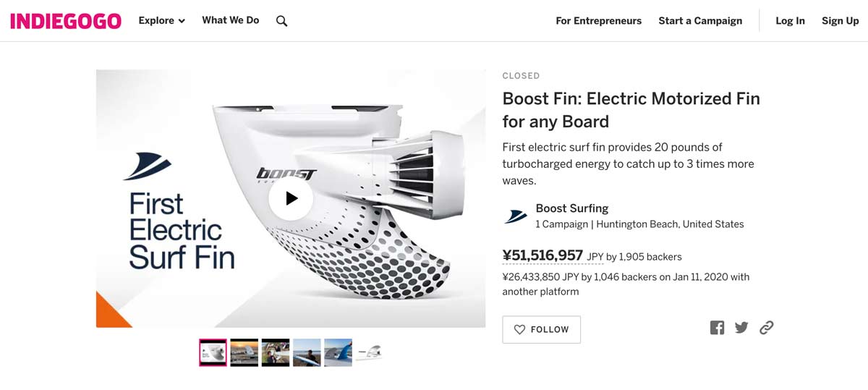The image size is (868, 390).
Task: Click the ¥51,516,957 raised amount
Action: (542, 255)
